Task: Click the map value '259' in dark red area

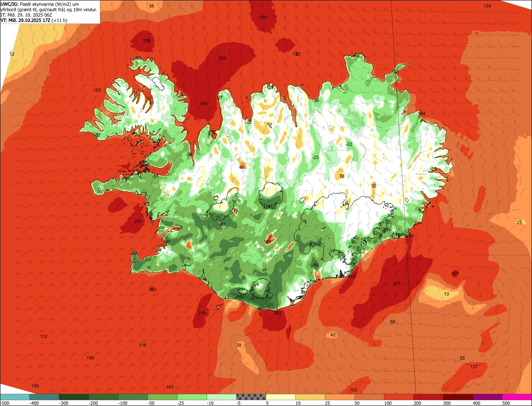Action: pyautogui.click(x=222, y=58)
